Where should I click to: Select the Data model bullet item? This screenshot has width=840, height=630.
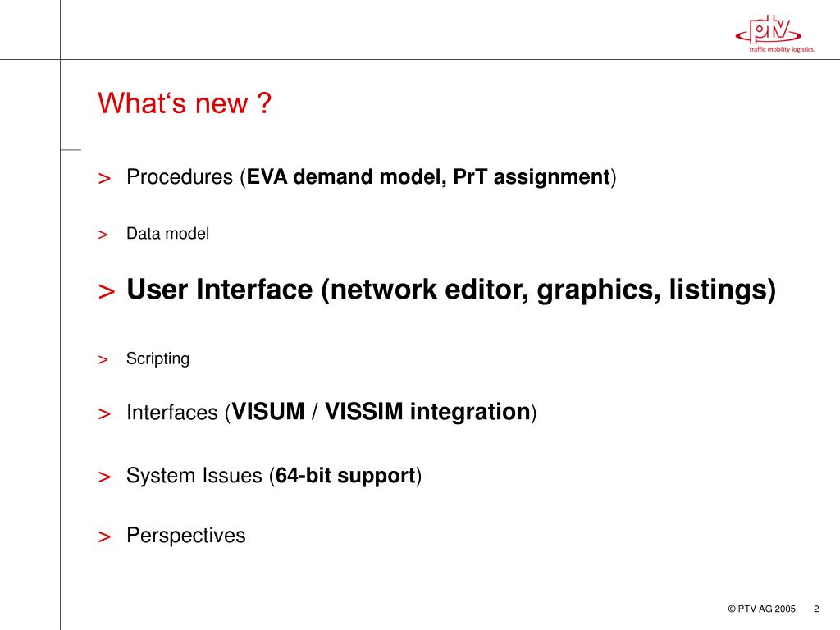point(167,234)
